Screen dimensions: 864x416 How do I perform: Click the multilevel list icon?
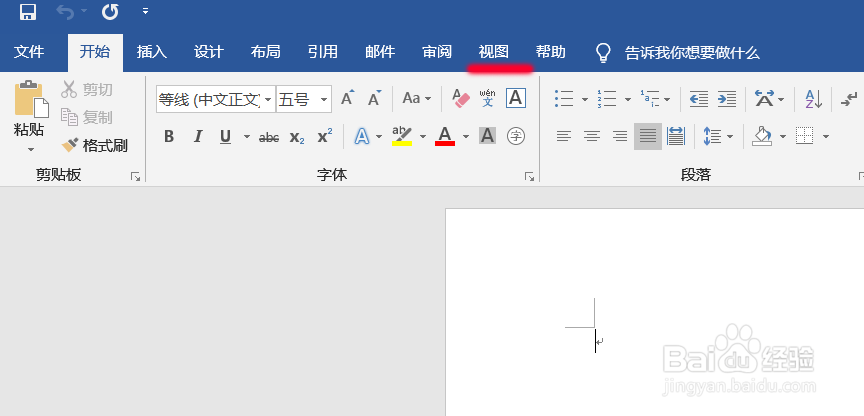tap(649, 99)
